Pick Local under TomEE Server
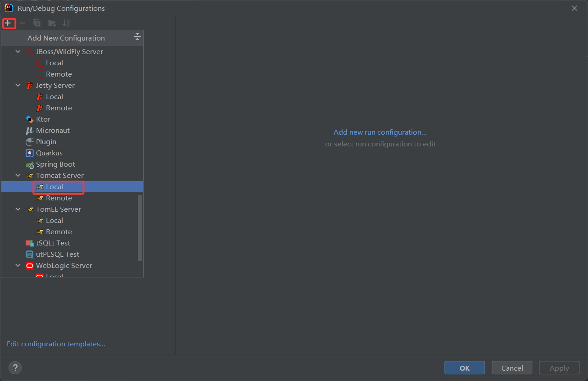 (x=72, y=221)
